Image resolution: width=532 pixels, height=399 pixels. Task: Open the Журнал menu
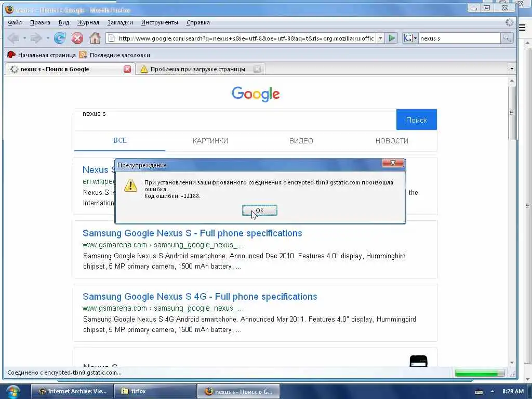[x=88, y=22]
